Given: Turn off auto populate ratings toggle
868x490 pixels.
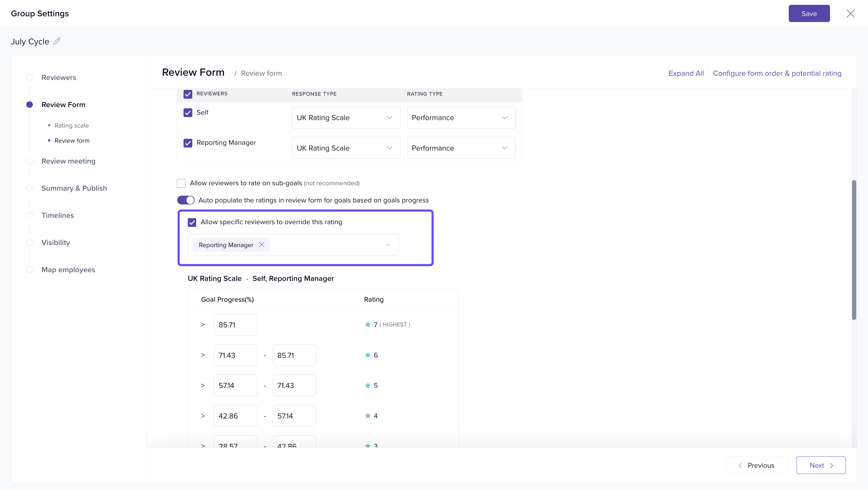Looking at the screenshot, I should click(186, 200).
